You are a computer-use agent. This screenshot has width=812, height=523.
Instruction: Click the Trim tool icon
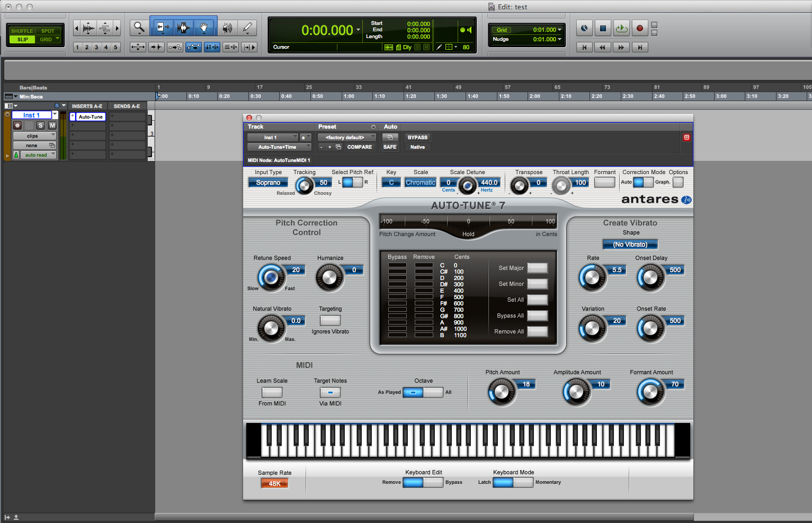point(163,28)
